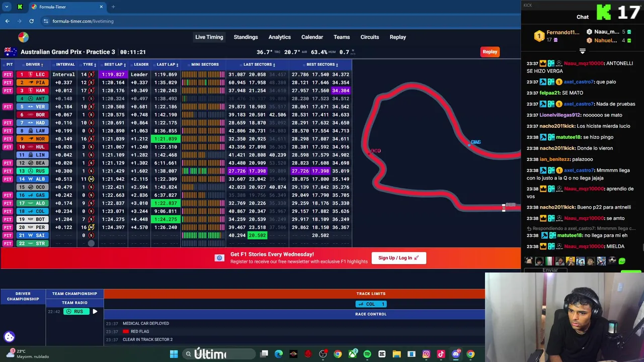Play the RUS team radio clip

click(x=95, y=312)
